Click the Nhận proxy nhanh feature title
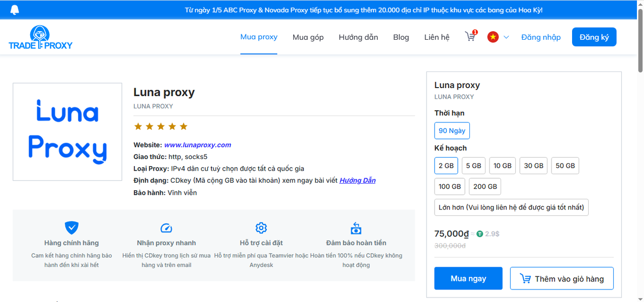Viewport: 644px width, 302px height. tap(167, 243)
